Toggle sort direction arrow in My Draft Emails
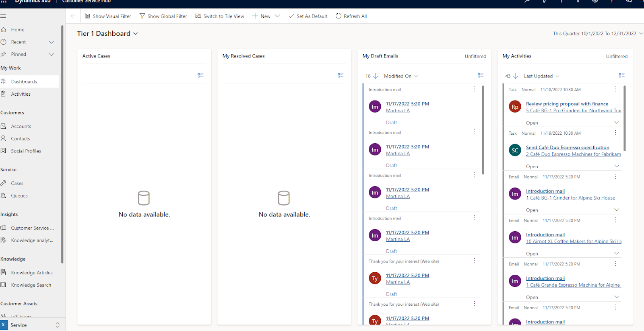This screenshot has height=331, width=644. [x=376, y=76]
